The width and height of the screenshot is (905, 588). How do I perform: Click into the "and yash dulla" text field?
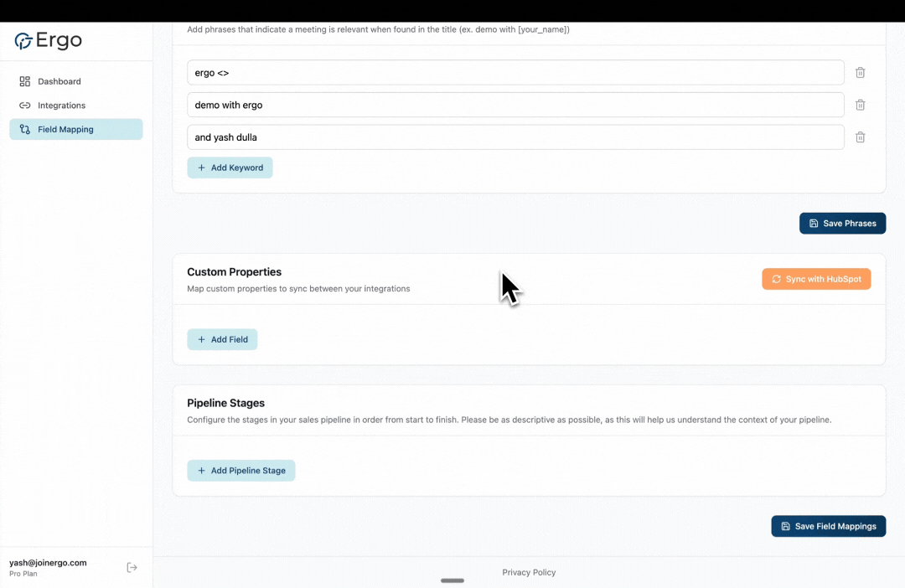(515, 137)
